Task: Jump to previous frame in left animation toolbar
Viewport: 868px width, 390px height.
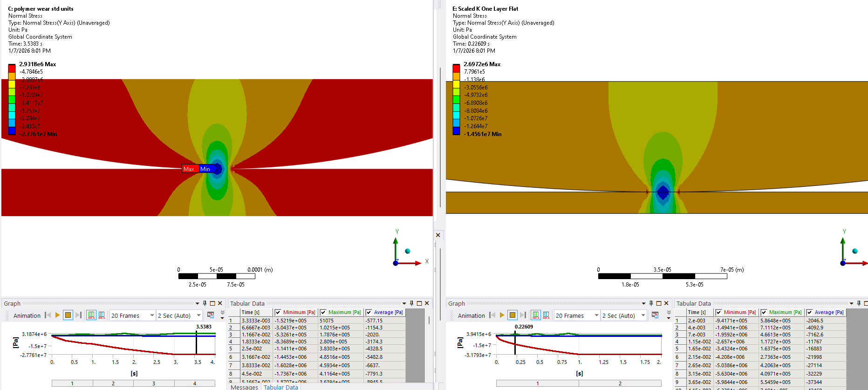Action: tap(48, 315)
